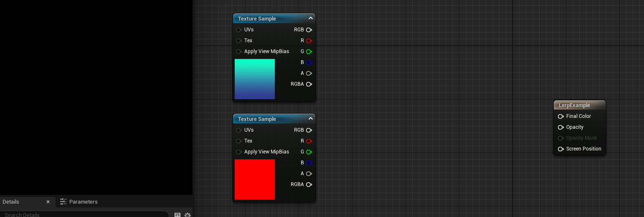Click RGBA output pin on bottom Texture Sample

click(x=309, y=184)
